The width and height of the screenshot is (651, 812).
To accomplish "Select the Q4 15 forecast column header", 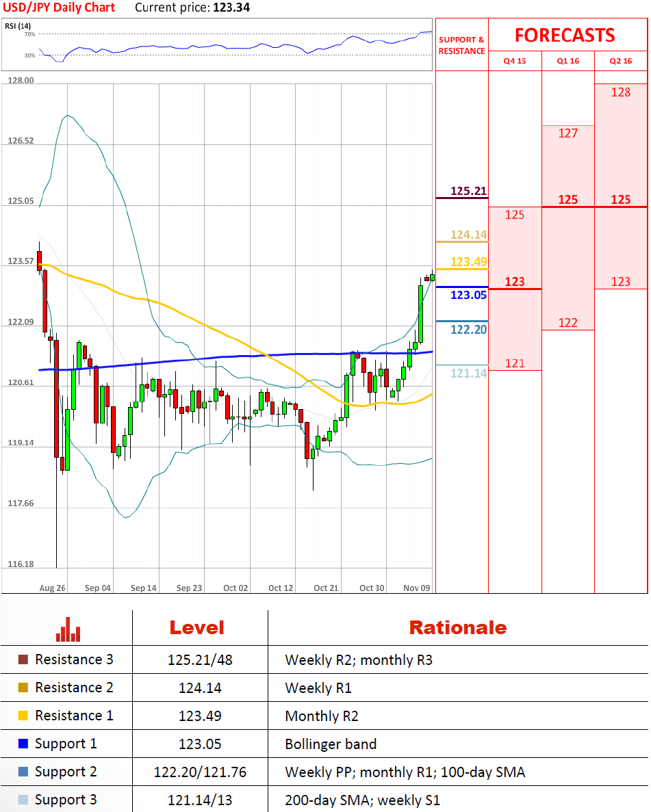I will pyautogui.click(x=515, y=61).
